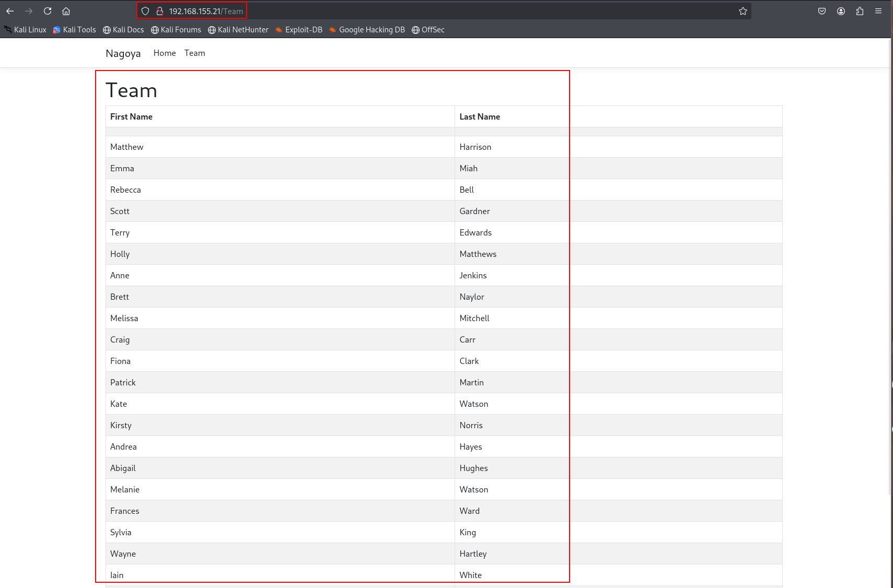Click the Nagoya brand link

[x=123, y=53]
